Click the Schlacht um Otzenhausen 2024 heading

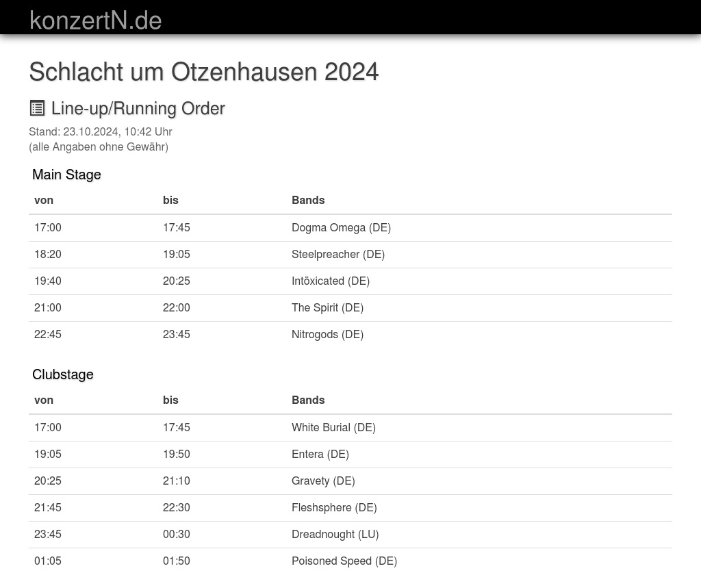pyautogui.click(x=203, y=72)
